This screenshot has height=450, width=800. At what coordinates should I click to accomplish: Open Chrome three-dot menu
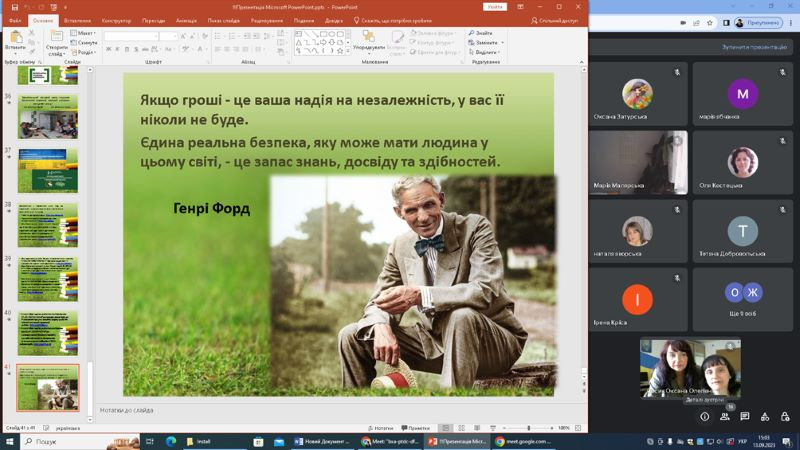click(791, 23)
